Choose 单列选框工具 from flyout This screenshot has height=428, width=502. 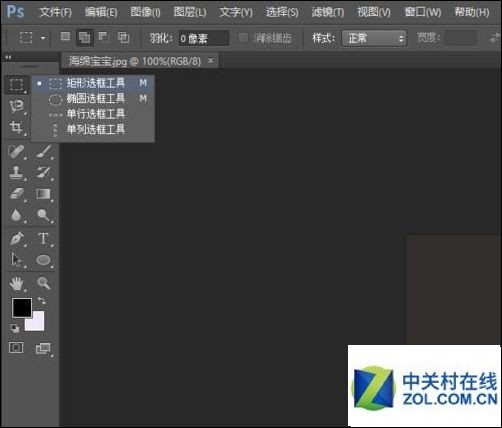93,129
